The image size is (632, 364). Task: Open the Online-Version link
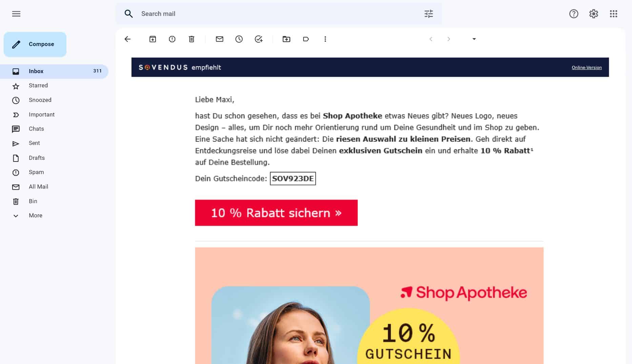click(x=587, y=67)
